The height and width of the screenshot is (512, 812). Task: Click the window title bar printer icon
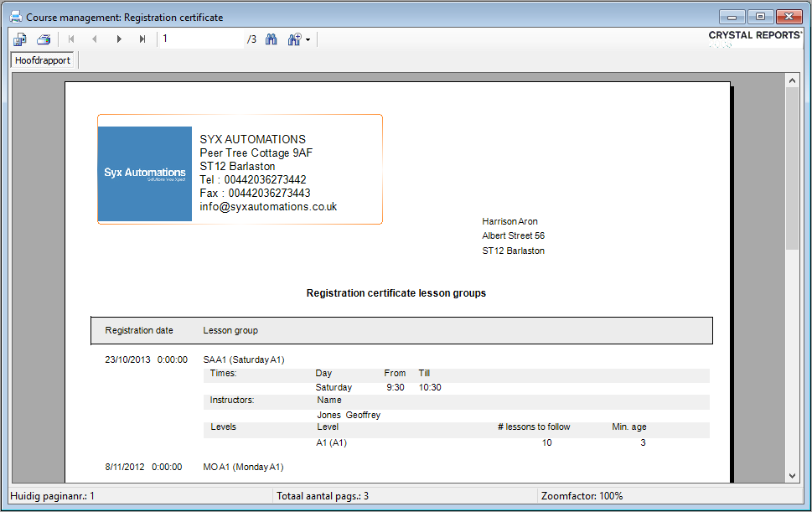[x=15, y=17]
